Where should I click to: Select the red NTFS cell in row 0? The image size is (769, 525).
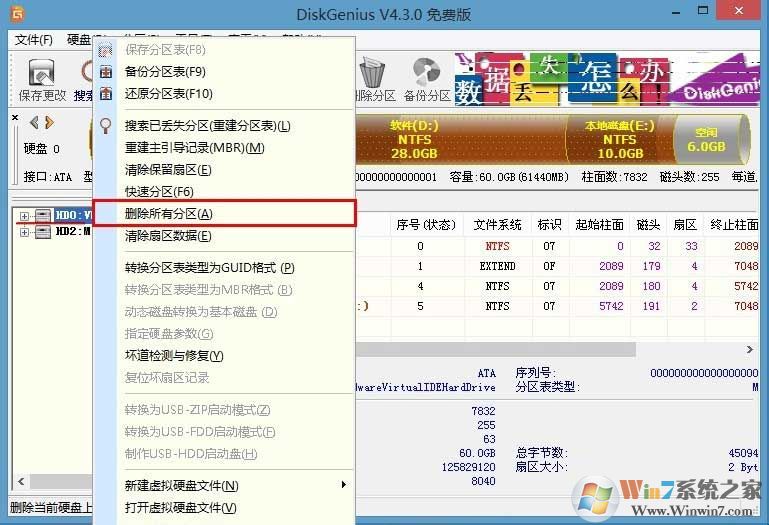(x=497, y=246)
